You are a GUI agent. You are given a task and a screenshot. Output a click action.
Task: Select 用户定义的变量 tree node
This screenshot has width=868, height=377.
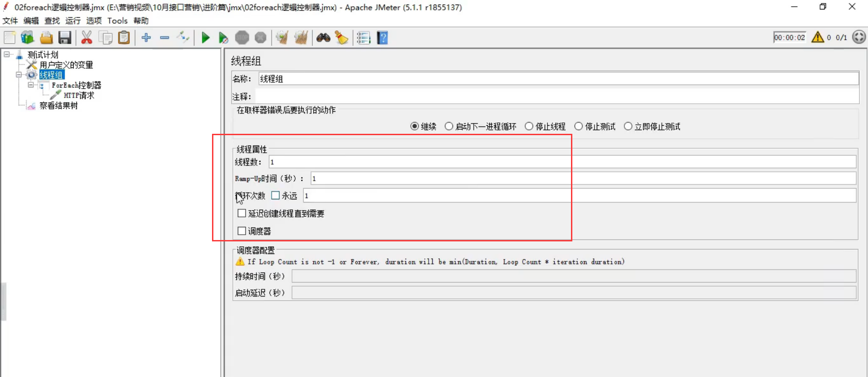(x=66, y=65)
